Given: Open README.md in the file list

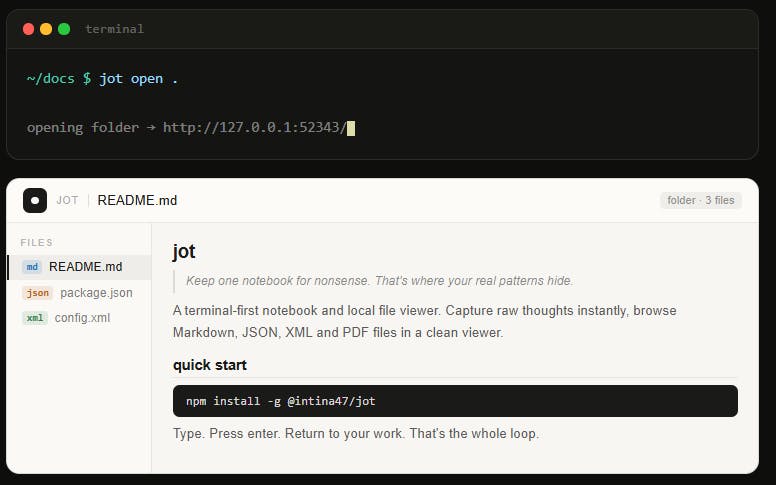Looking at the screenshot, I should 85,267.
